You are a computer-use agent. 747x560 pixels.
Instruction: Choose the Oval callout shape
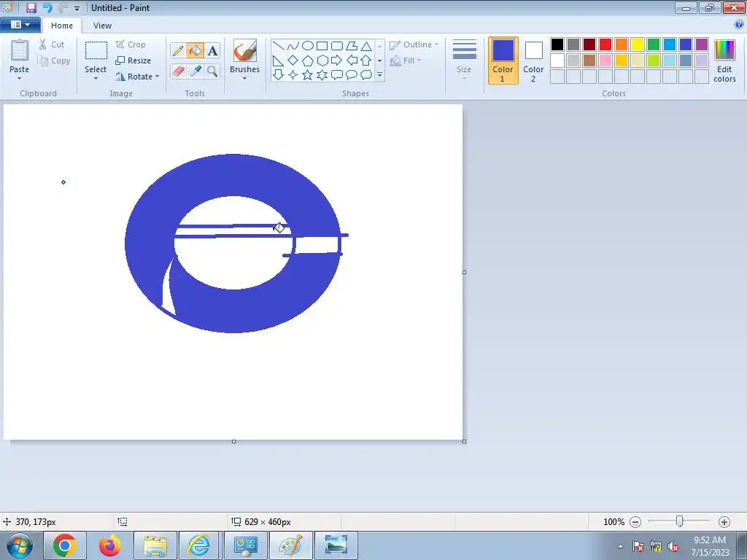tap(352, 75)
